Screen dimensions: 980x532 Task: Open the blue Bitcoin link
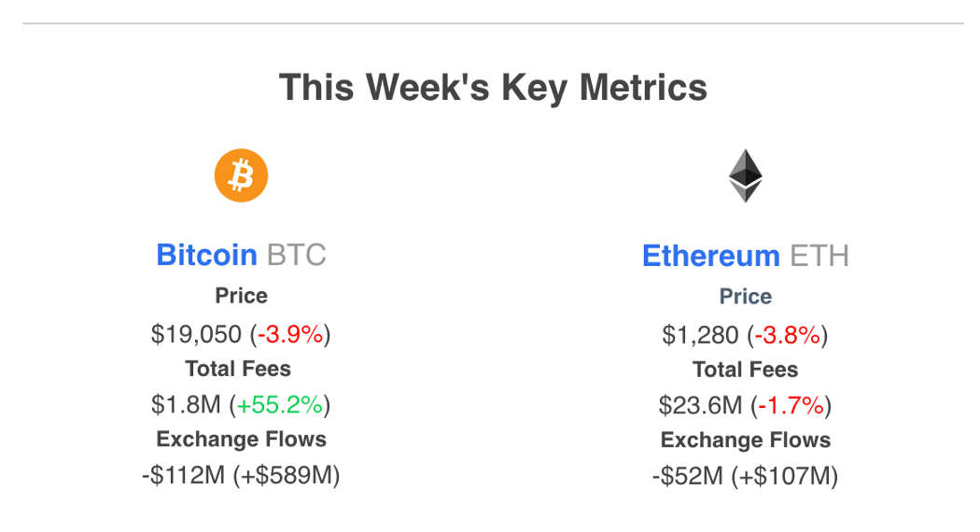click(x=206, y=255)
